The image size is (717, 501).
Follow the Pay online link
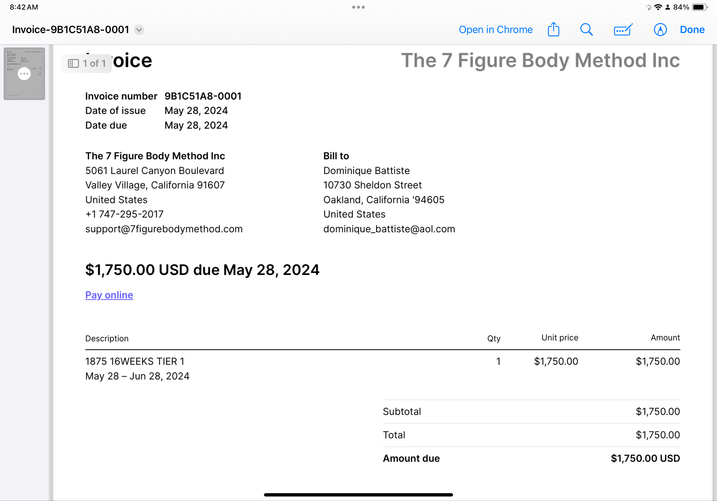(109, 295)
